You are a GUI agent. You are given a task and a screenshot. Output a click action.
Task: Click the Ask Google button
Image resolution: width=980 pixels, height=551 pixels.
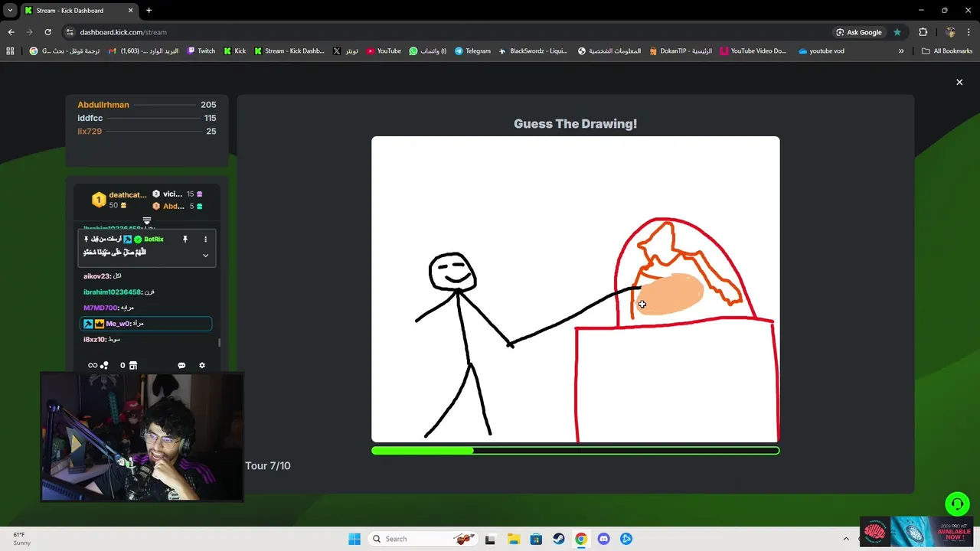[859, 32]
